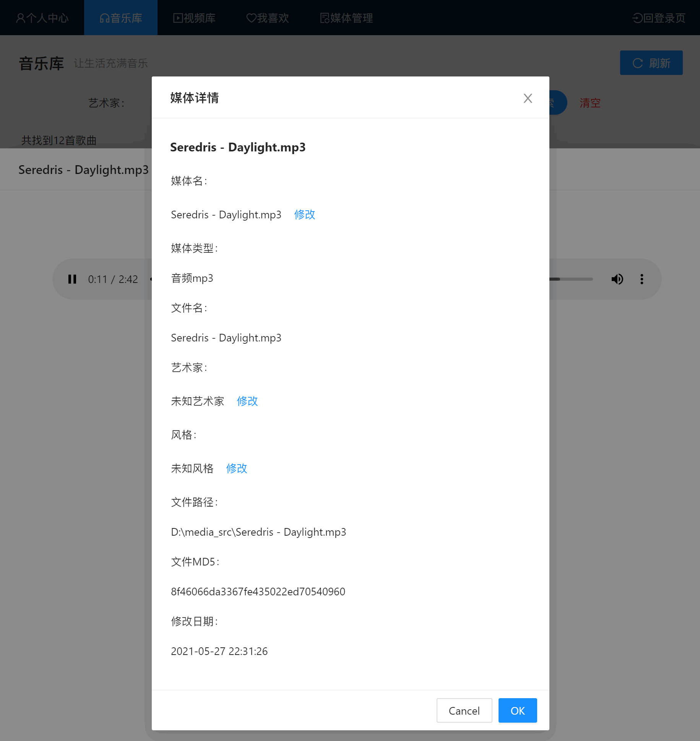The image size is (700, 741).
Task: Select the file path text D:\media_src\Seredris - Daylight.mp3
Action: 258,532
